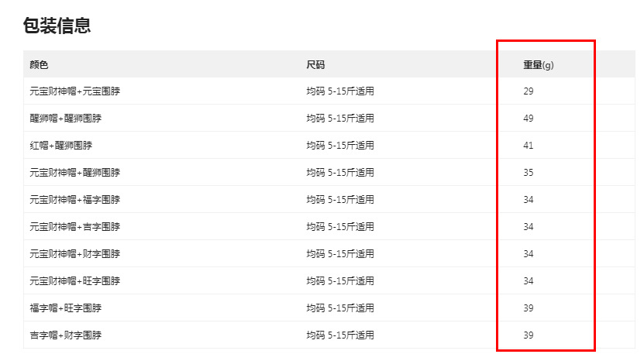Select the 元宝财神帽+醒狮围脖 color cell
The width and height of the screenshot is (644, 361).
[74, 173]
